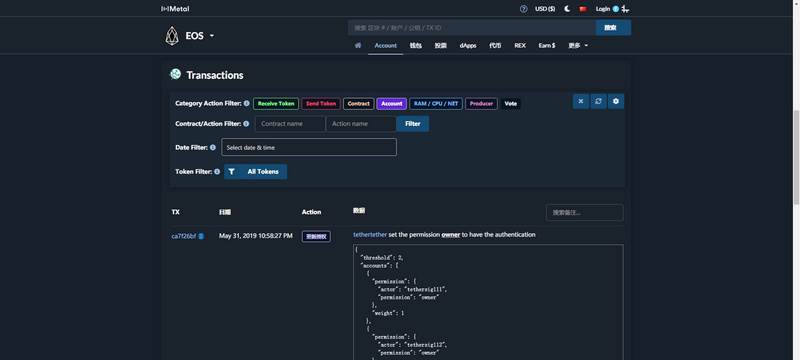
Task: Click info icon beside Date Filter
Action: [x=213, y=147]
